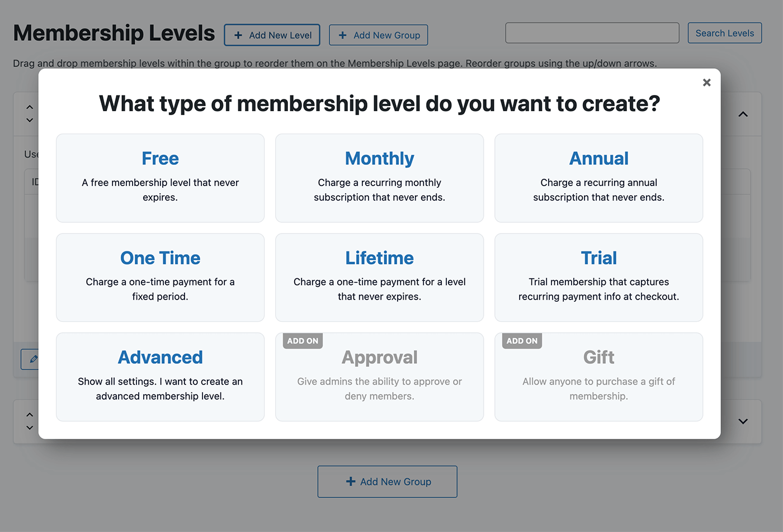Close the membership level type dialog

pyautogui.click(x=706, y=83)
